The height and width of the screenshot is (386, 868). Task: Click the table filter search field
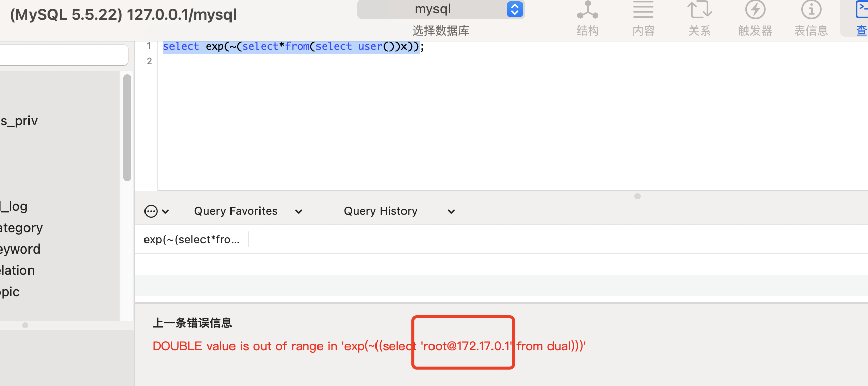[64, 55]
